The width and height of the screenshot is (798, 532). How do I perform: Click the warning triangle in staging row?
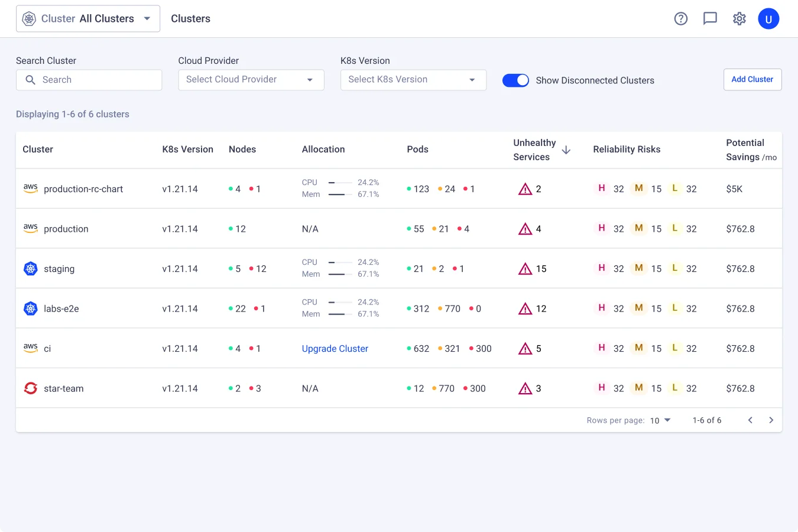(525, 269)
